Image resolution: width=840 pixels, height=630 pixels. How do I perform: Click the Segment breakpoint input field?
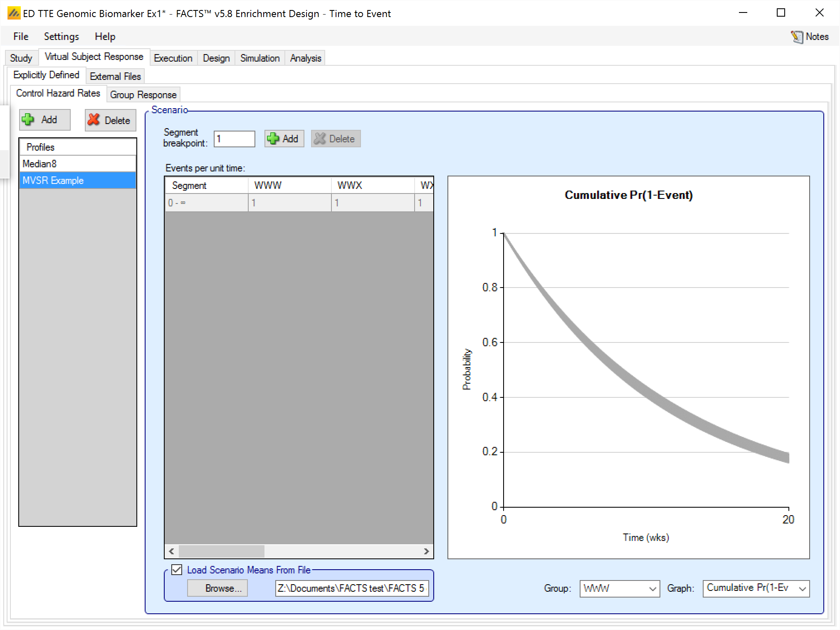coord(234,139)
